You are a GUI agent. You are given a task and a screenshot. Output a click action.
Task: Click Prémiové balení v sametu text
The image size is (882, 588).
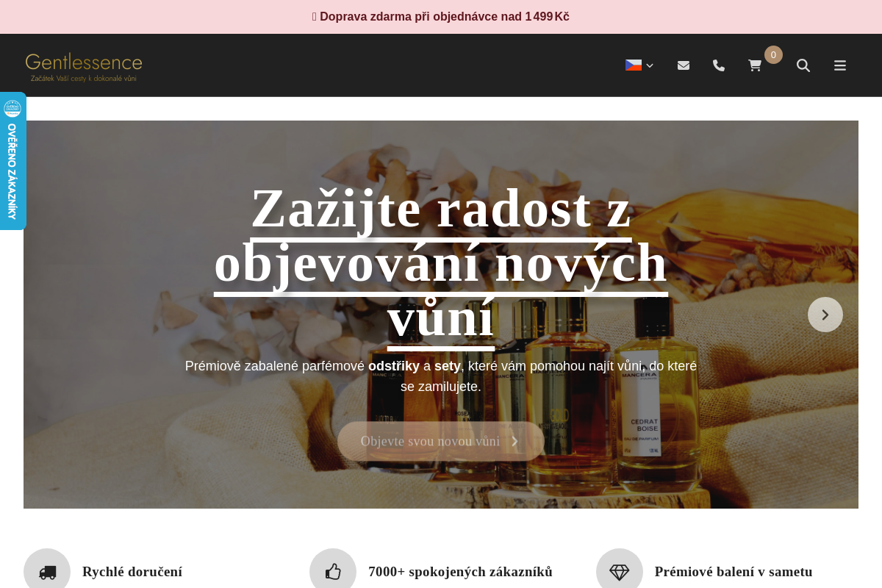point(734,572)
